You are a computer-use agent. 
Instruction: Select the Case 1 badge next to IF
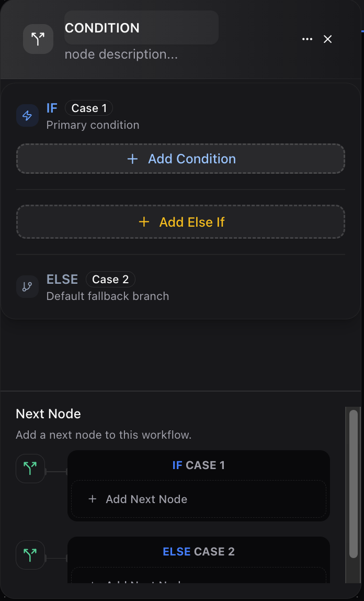point(88,108)
